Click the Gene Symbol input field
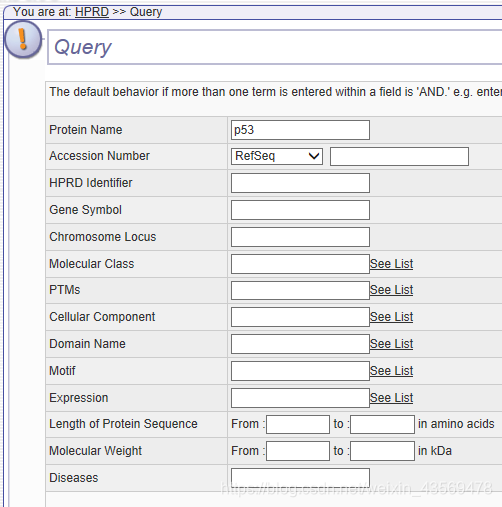Viewport: 502px width, 507px height. (300, 210)
